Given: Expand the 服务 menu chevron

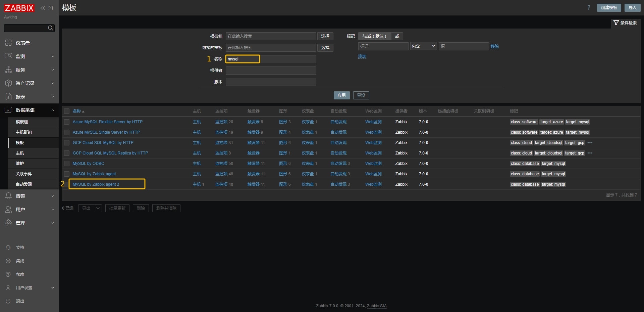Looking at the screenshot, I should pos(53,70).
